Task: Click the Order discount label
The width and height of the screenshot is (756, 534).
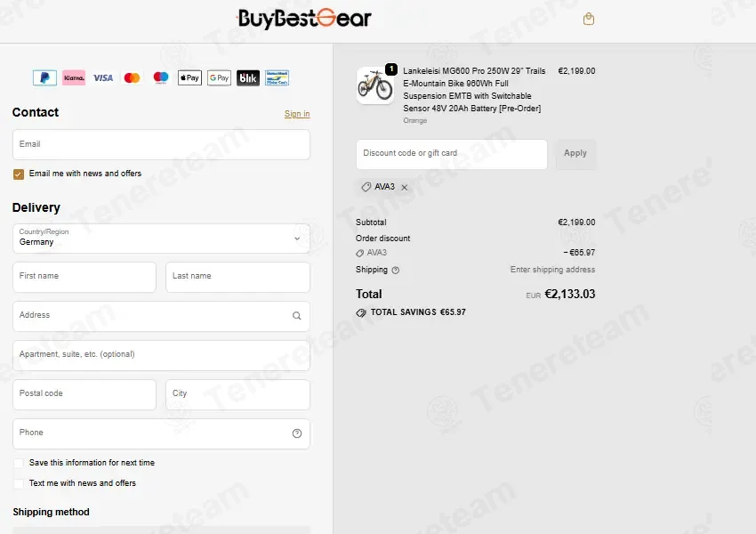Action: pyautogui.click(x=382, y=238)
